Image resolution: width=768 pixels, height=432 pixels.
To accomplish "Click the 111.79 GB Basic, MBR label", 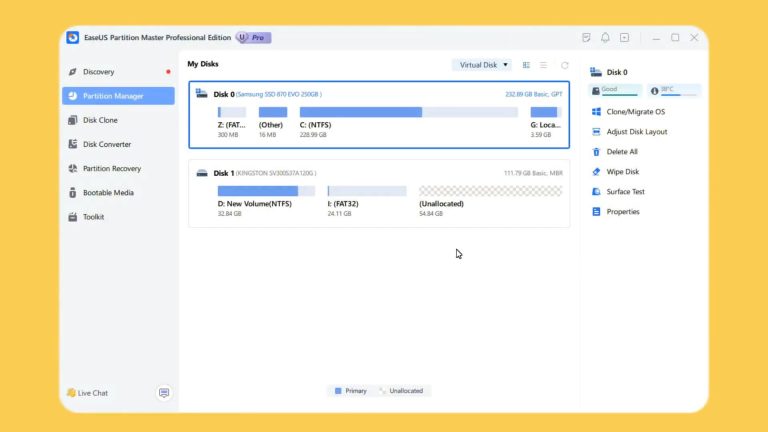I will pyautogui.click(x=533, y=173).
